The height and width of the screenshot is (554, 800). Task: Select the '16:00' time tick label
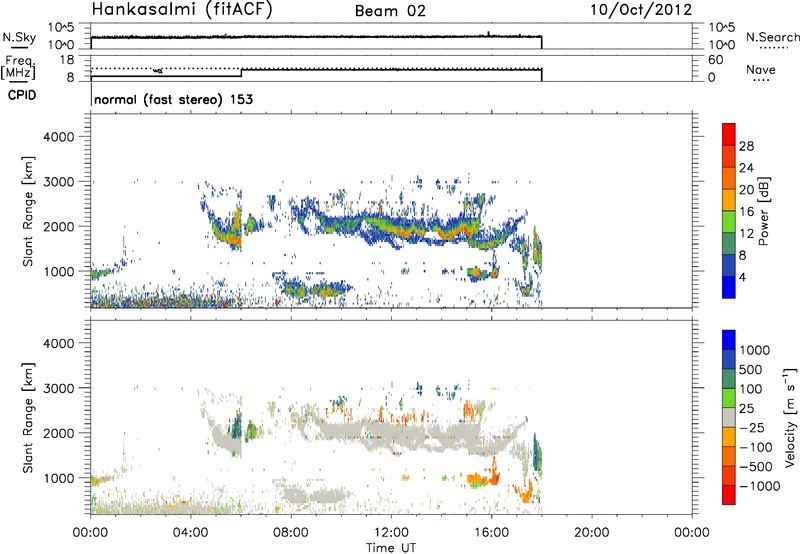(x=491, y=533)
